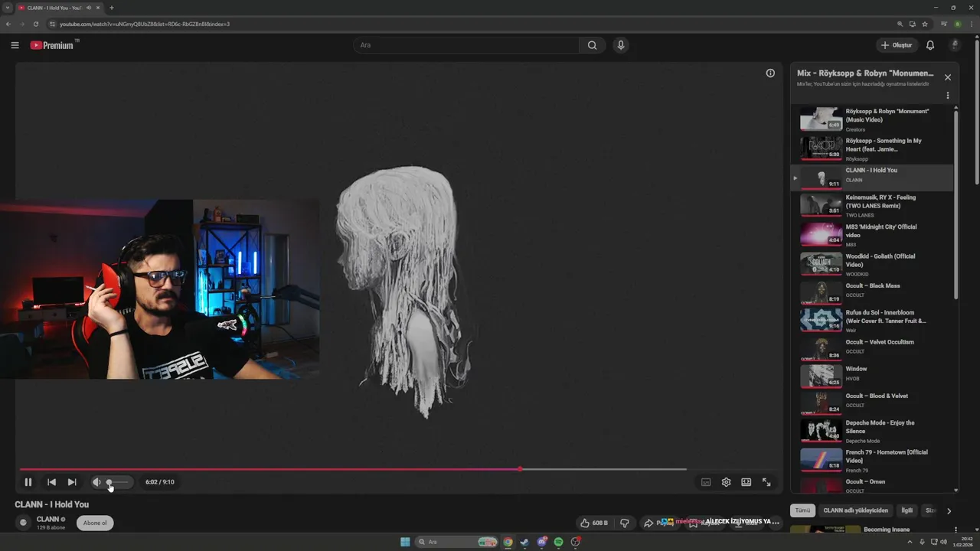Click the Mix playlist panel scrollbar
The image size is (980, 551).
pos(955,205)
